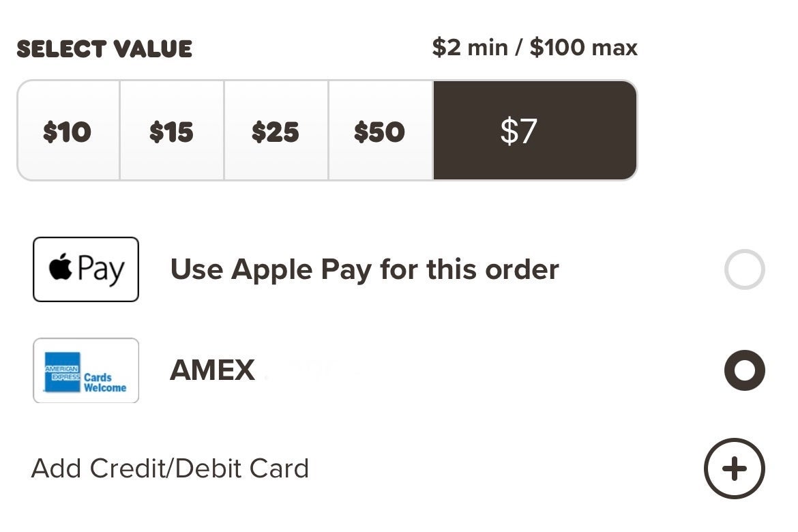Click the blue American Express square emblem
The image size is (798, 532).
pyautogui.click(x=62, y=372)
